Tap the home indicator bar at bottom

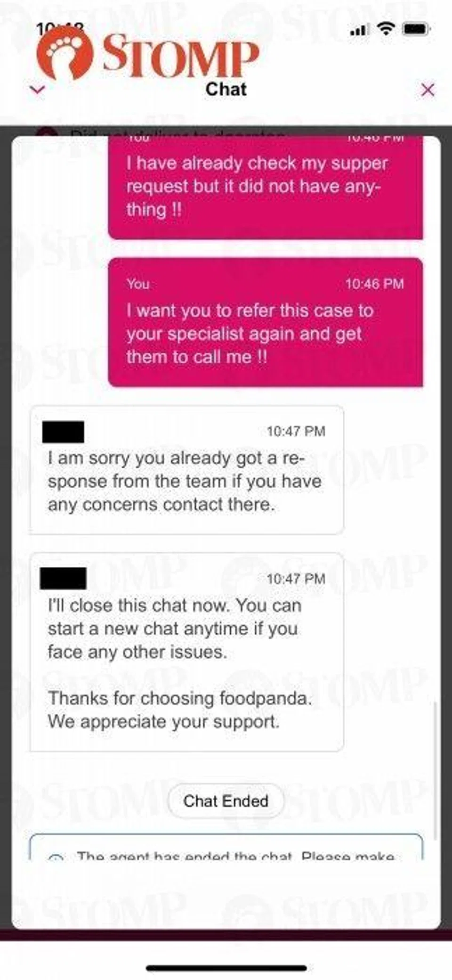click(226, 969)
